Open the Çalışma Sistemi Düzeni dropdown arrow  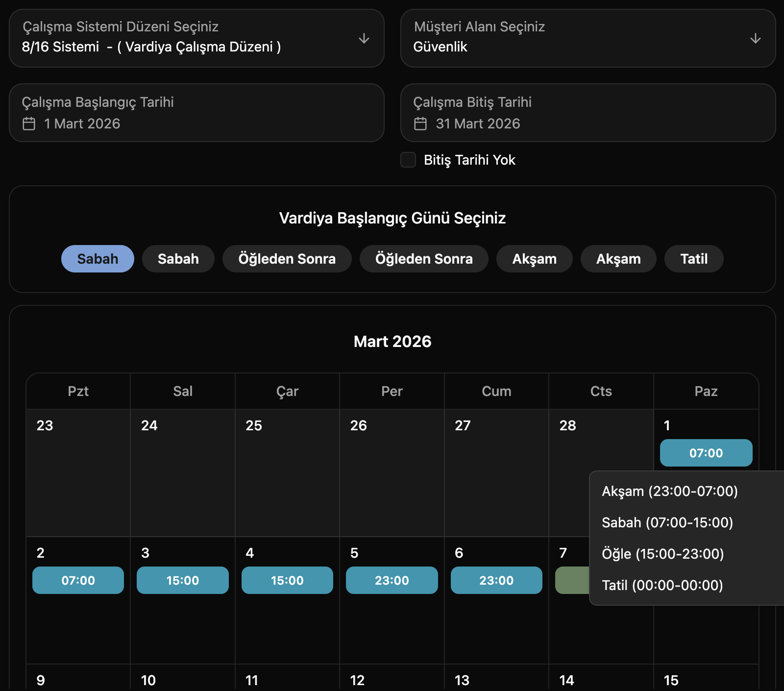coord(364,38)
